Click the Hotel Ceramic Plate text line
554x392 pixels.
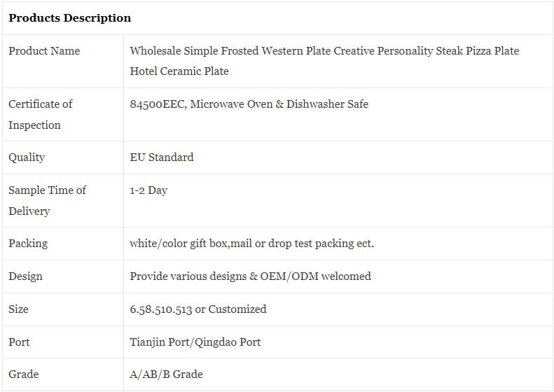tap(179, 71)
